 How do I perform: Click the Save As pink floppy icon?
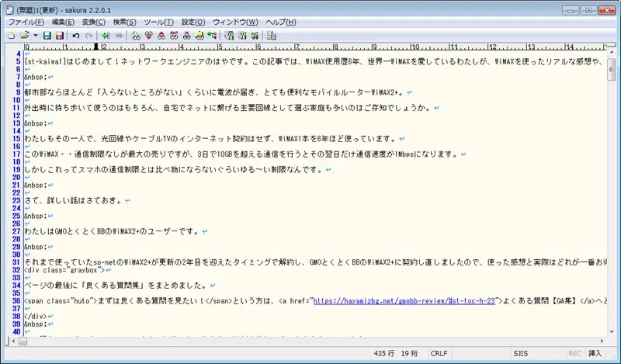[x=60, y=35]
